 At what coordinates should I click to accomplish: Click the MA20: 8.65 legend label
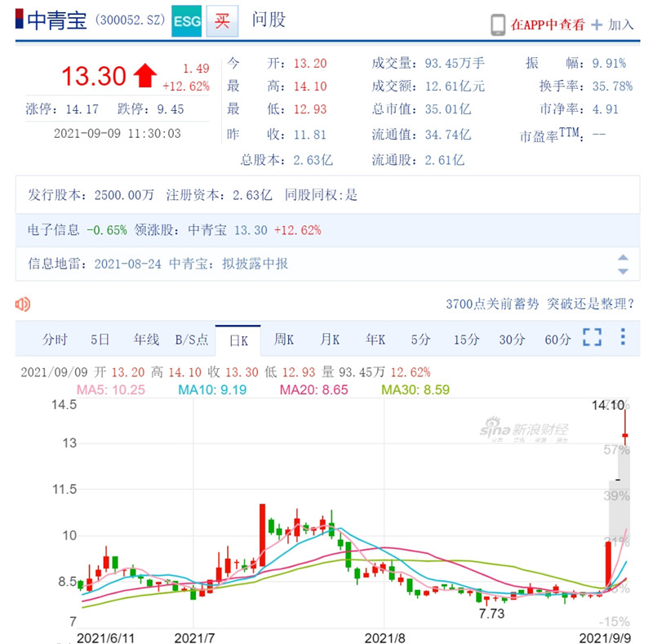(x=313, y=390)
